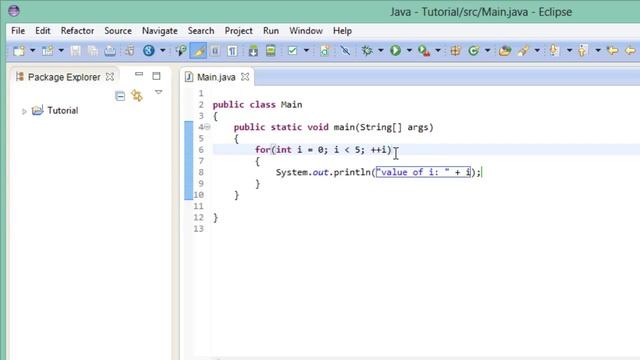The height and width of the screenshot is (360, 640).
Task: Select the Main.java editor tab
Action: [216, 77]
